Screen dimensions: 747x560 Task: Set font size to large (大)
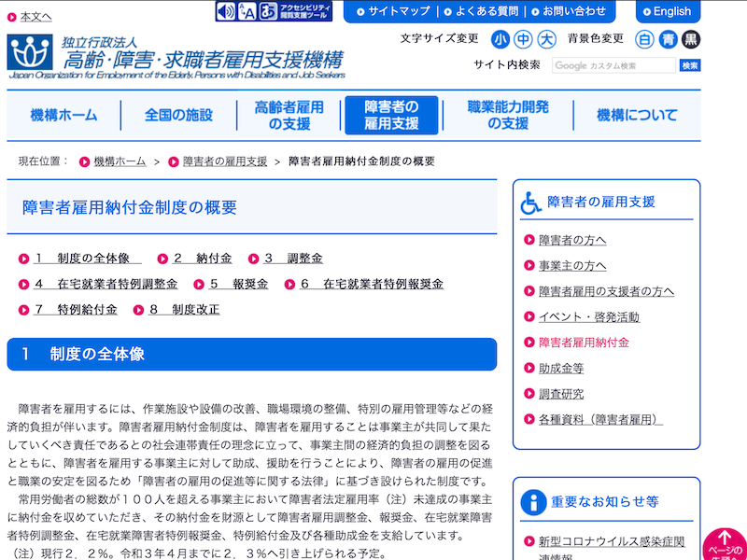pyautogui.click(x=547, y=39)
